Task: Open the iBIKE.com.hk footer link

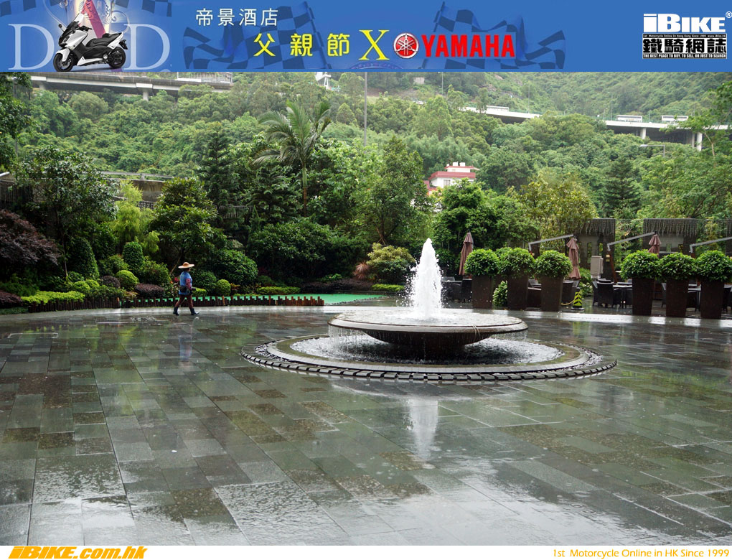Action: pos(78,553)
